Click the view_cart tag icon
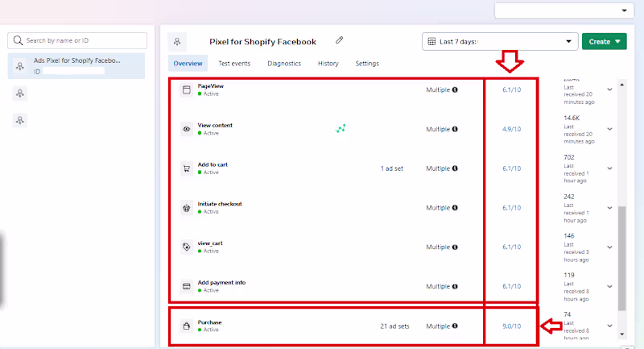The height and width of the screenshot is (349, 644). coord(186,247)
